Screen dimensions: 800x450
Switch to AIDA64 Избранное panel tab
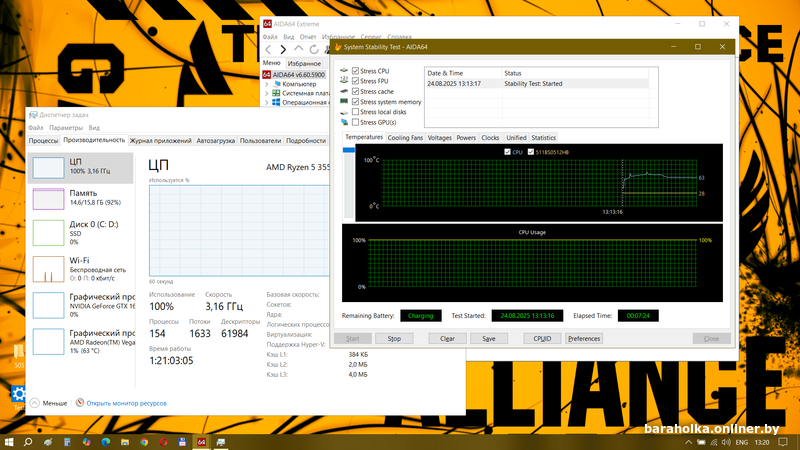click(x=304, y=63)
